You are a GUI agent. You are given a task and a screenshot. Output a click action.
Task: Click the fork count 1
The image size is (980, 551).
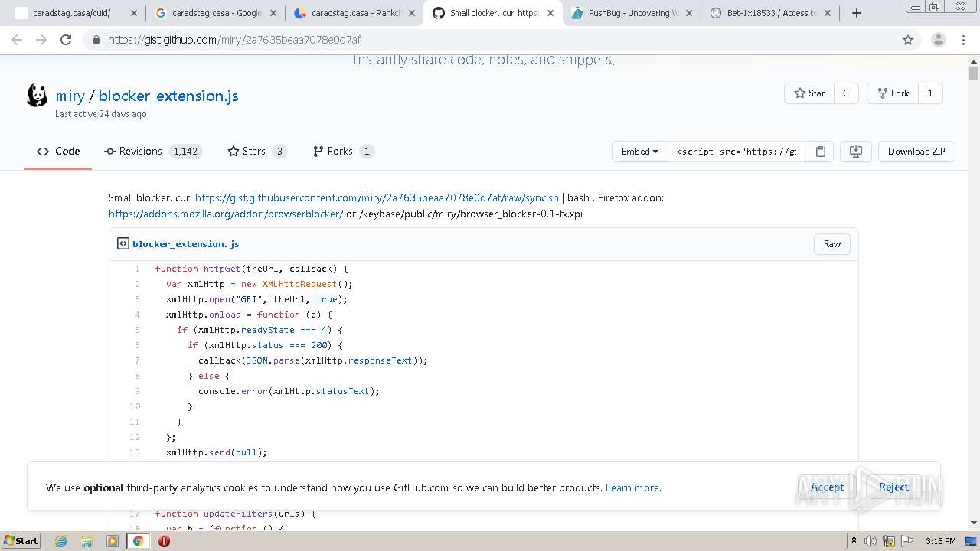tap(930, 93)
